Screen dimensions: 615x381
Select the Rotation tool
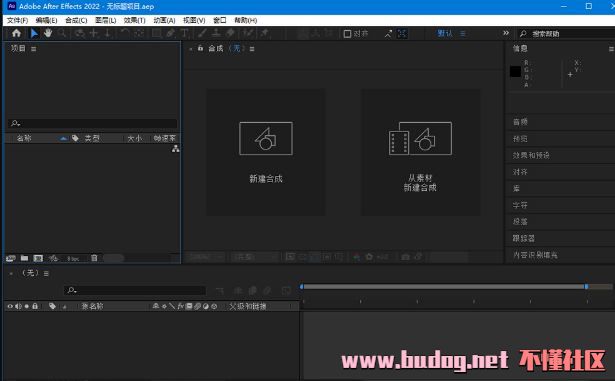pyautogui.click(x=125, y=33)
